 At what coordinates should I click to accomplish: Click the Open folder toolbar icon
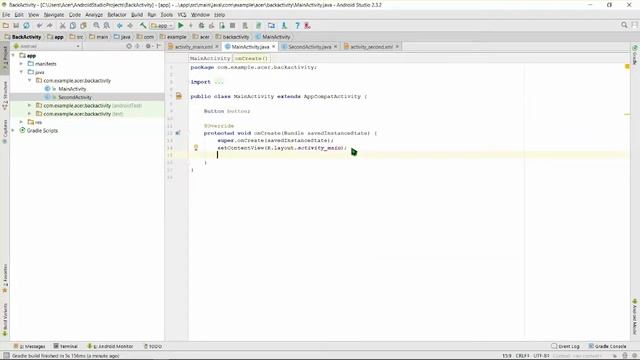(x=6, y=26)
